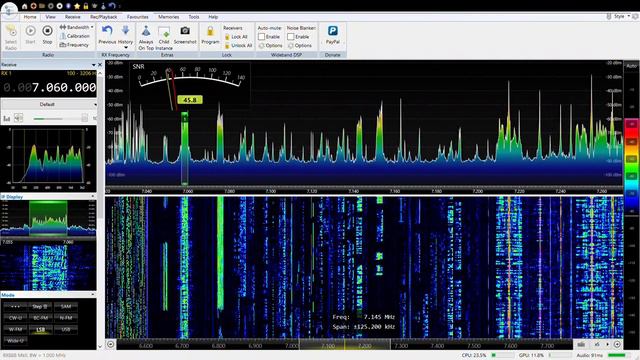
Task: Open the Default profile dropdown
Action: tap(49, 104)
